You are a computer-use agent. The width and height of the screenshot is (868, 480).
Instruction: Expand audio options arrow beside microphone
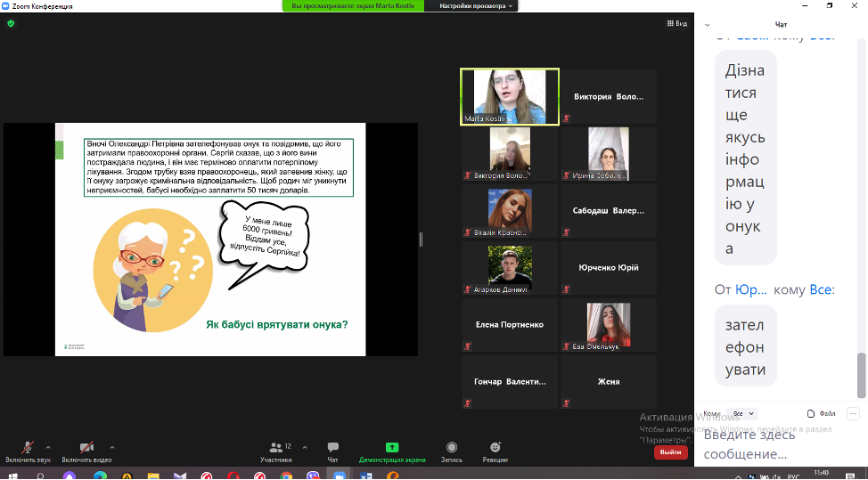pos(48,446)
